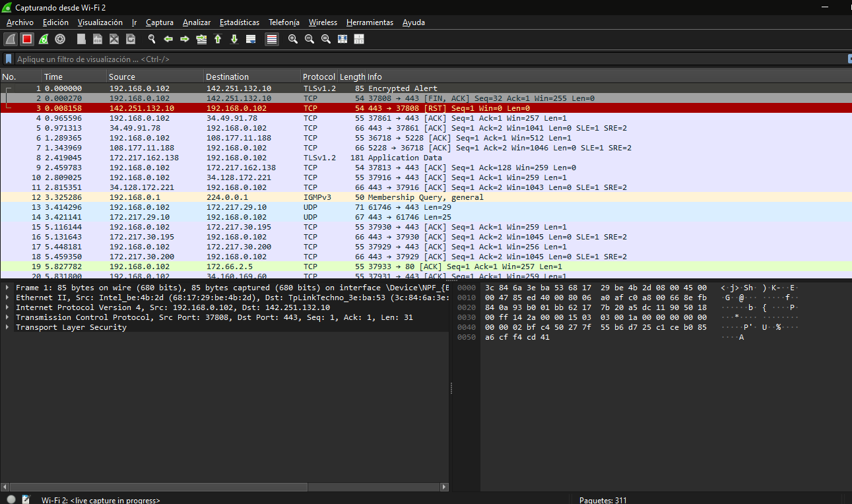Screen dimensions: 852x504
Task: Click the display filter input field
Action: pyautogui.click(x=429, y=59)
